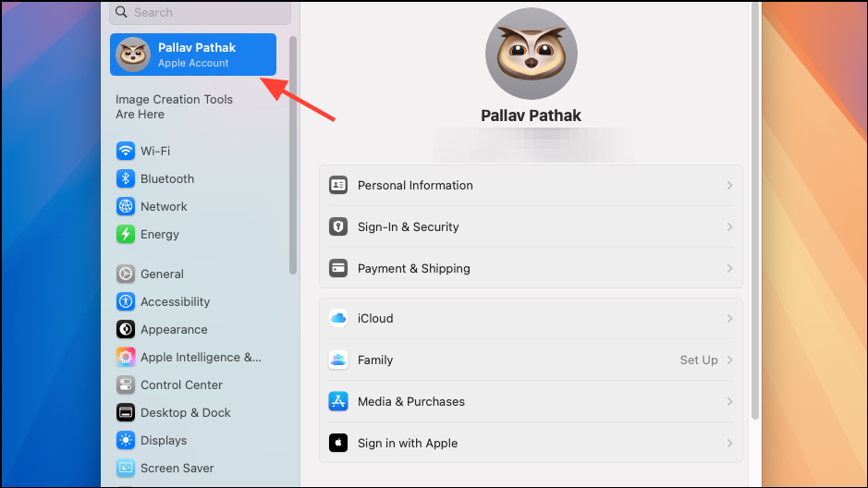Click the Sign in with Apple logo icon
The image size is (868, 488).
(338, 443)
